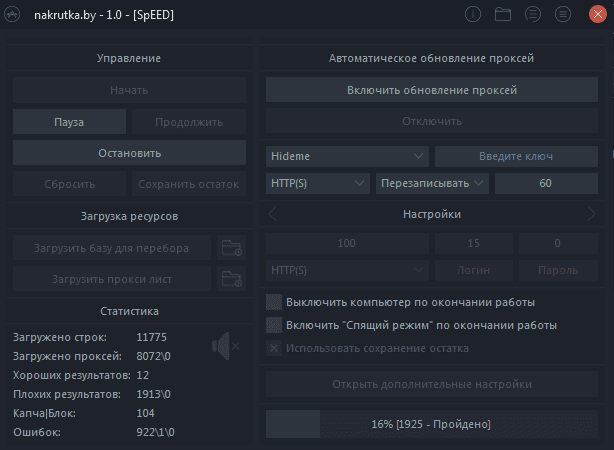The image size is (614, 450).
Task: Click Открыть дополнительные настройки button
Action: [432, 384]
